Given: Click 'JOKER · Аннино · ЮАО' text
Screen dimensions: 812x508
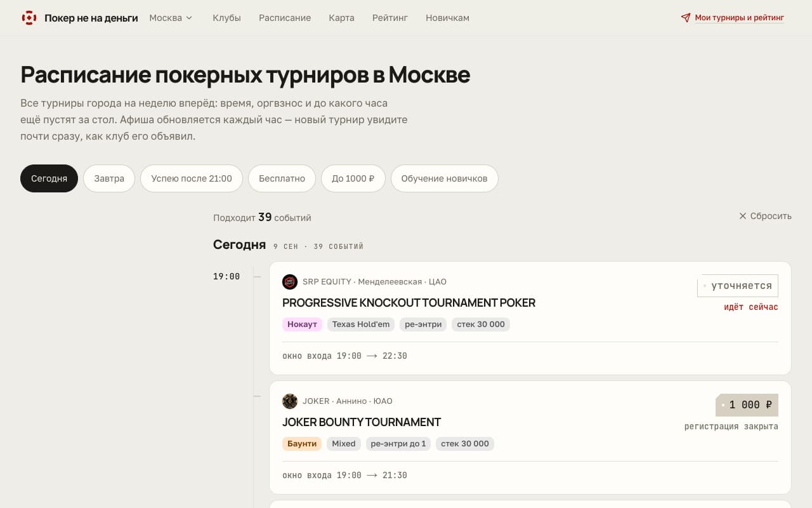Looking at the screenshot, I should tap(348, 401).
